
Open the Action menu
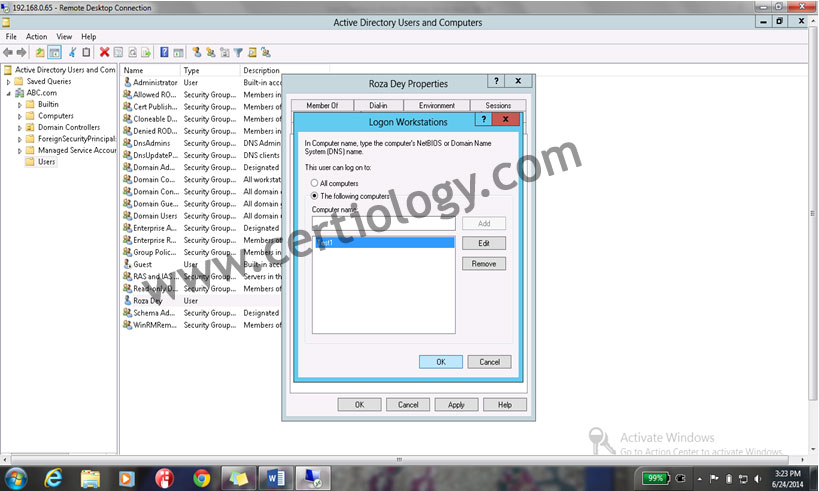pyautogui.click(x=37, y=37)
